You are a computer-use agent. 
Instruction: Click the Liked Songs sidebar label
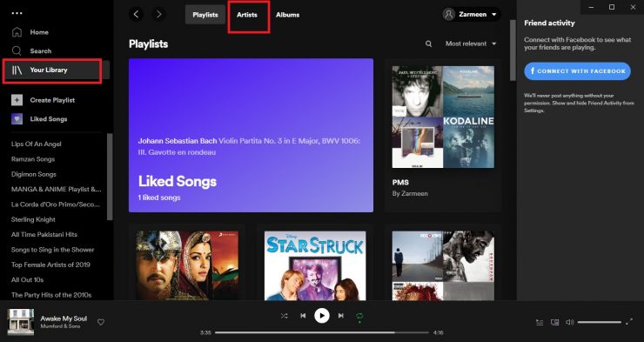point(49,119)
